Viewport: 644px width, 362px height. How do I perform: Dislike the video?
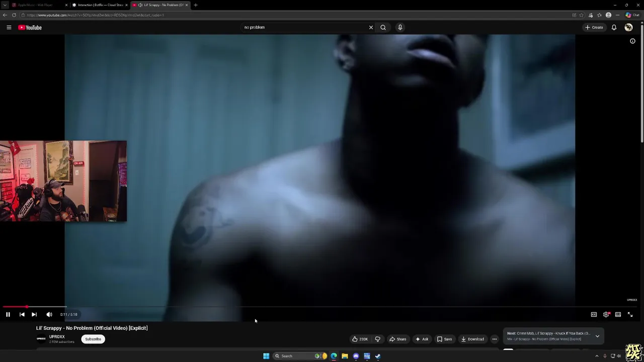point(377,339)
